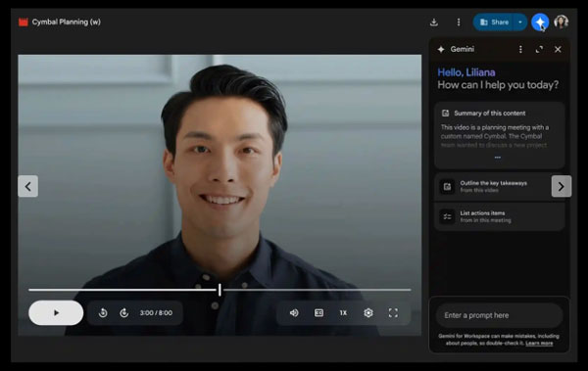Expand the Share dropdown arrow
This screenshot has width=588, height=371.
(x=520, y=23)
